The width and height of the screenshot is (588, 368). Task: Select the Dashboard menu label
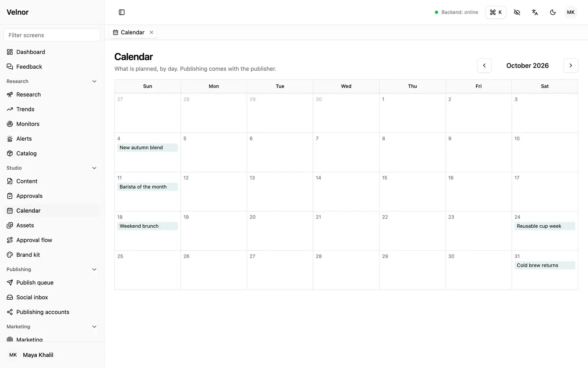click(x=31, y=52)
